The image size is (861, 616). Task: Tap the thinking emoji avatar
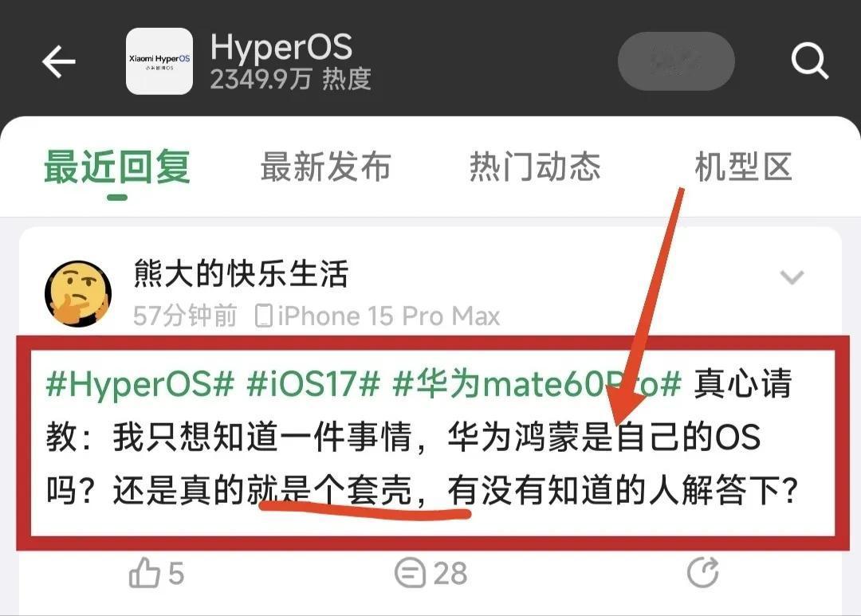78,293
